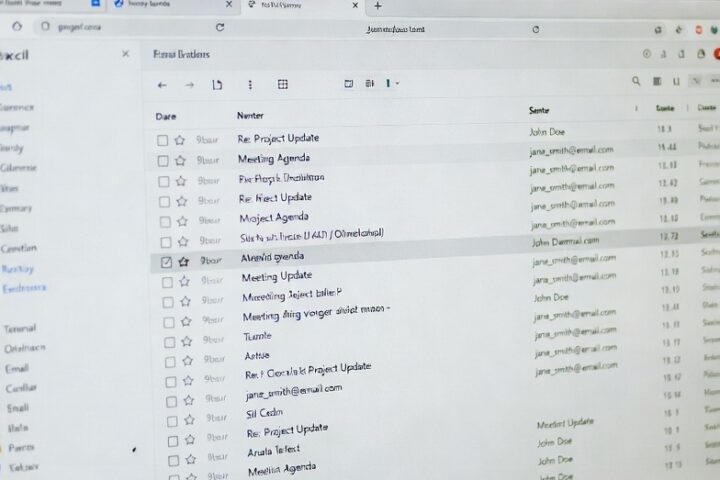720x480 pixels.
Task: Open the 'Email' folder in the left sidebar
Action: click(x=17, y=368)
